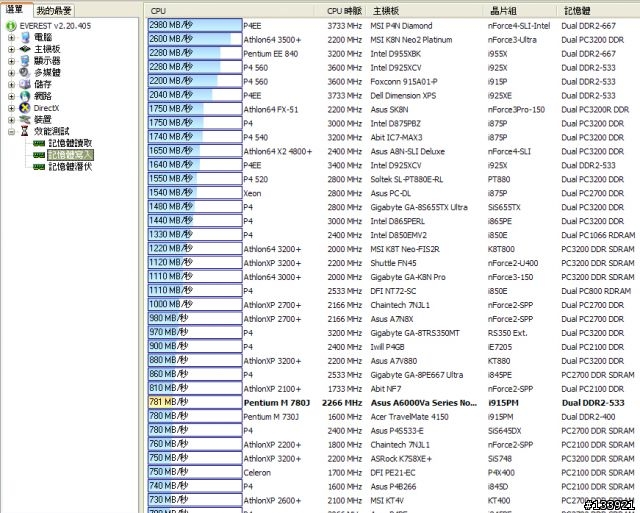
Task: Click the memory chip icon beside 記憶體潛伏
Action: tap(39, 167)
